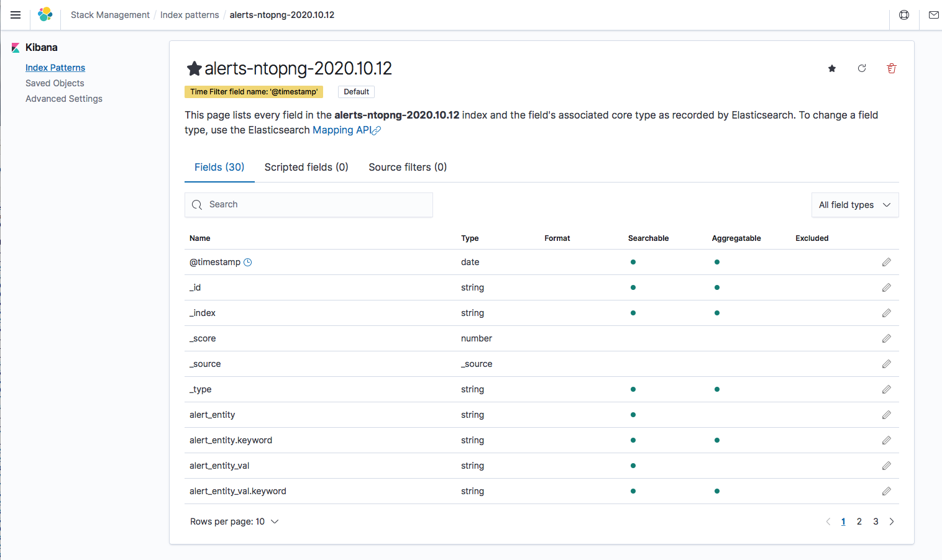The height and width of the screenshot is (560, 942).
Task: Edit the _id field
Action: click(x=887, y=287)
